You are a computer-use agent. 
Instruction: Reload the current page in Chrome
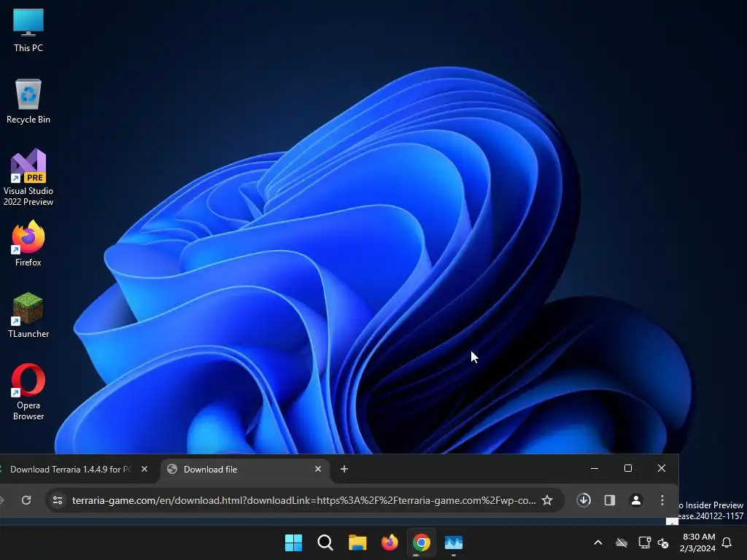26,500
